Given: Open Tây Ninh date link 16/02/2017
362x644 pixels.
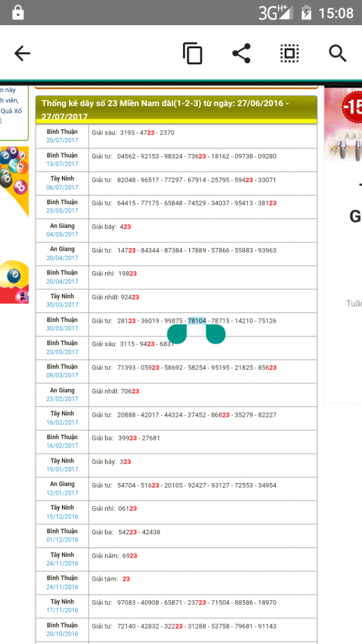Looking at the screenshot, I should click(x=62, y=422).
